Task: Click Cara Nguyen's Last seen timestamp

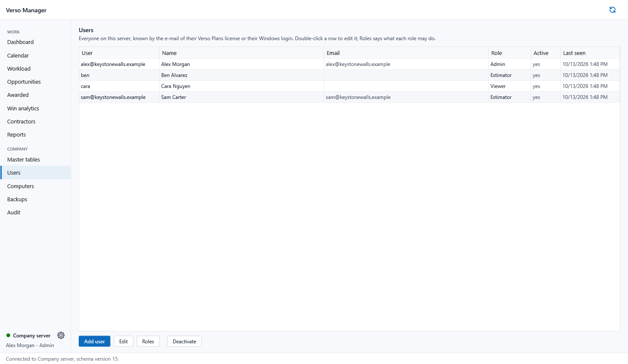Action: (590, 86)
